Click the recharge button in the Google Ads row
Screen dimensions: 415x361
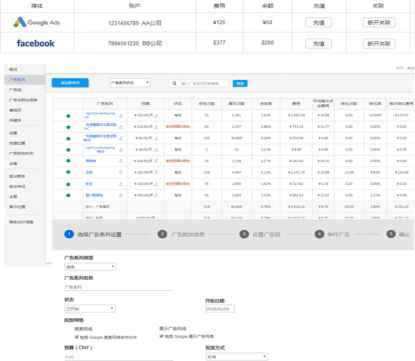[318, 23]
